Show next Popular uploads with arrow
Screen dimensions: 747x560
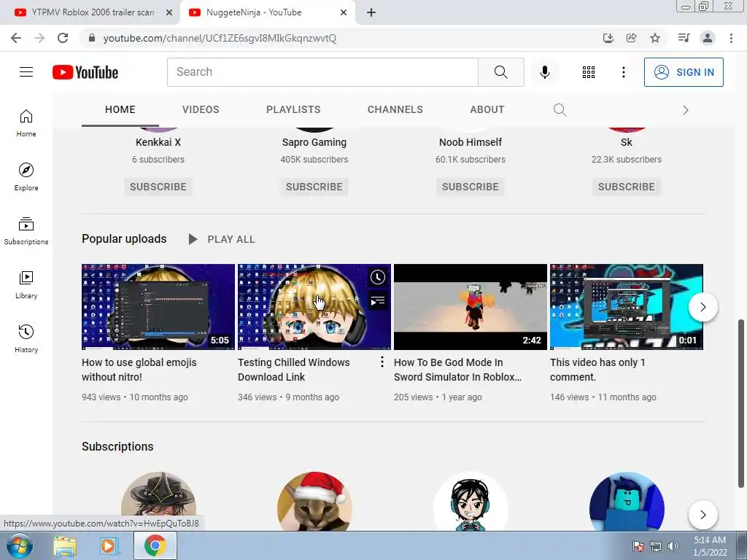click(x=703, y=307)
